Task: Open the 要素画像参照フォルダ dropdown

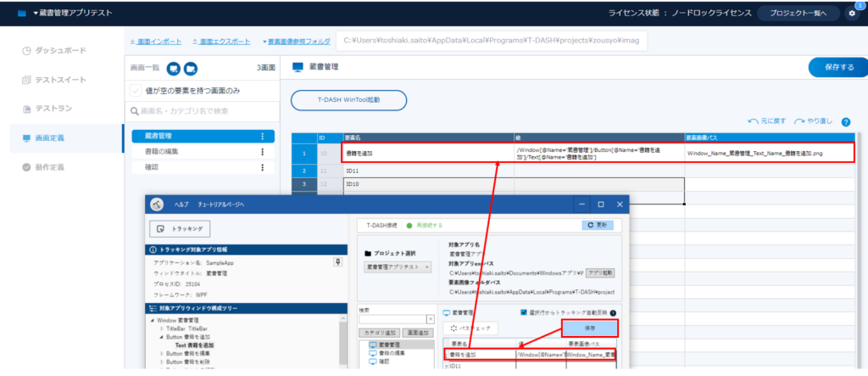Action: tap(296, 41)
